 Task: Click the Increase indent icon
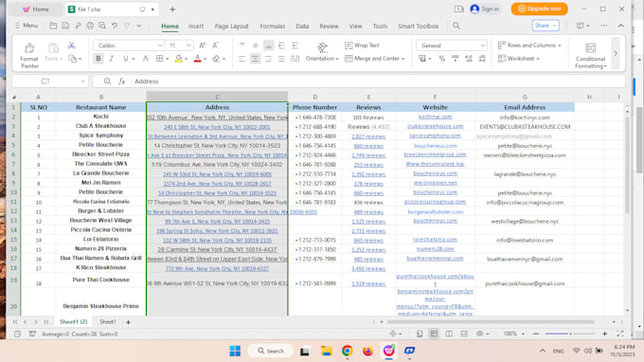pos(295,45)
